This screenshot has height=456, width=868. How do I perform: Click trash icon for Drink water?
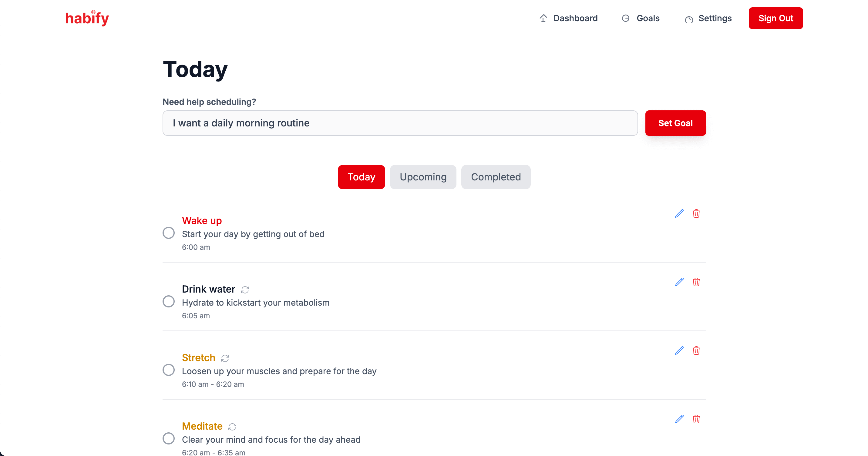click(696, 282)
